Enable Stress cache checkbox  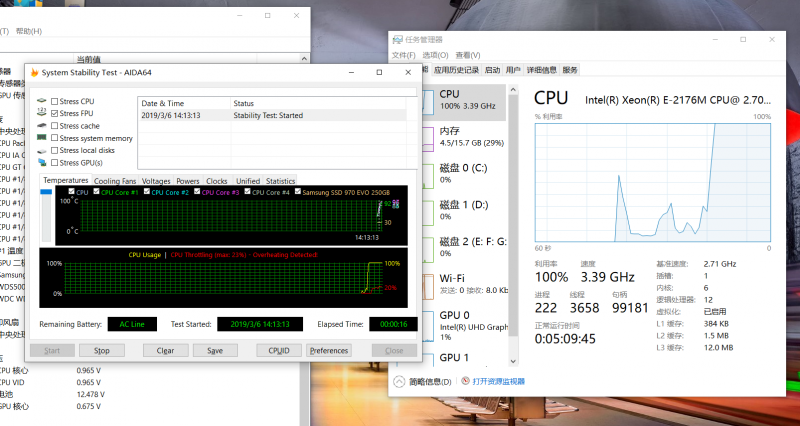55,126
